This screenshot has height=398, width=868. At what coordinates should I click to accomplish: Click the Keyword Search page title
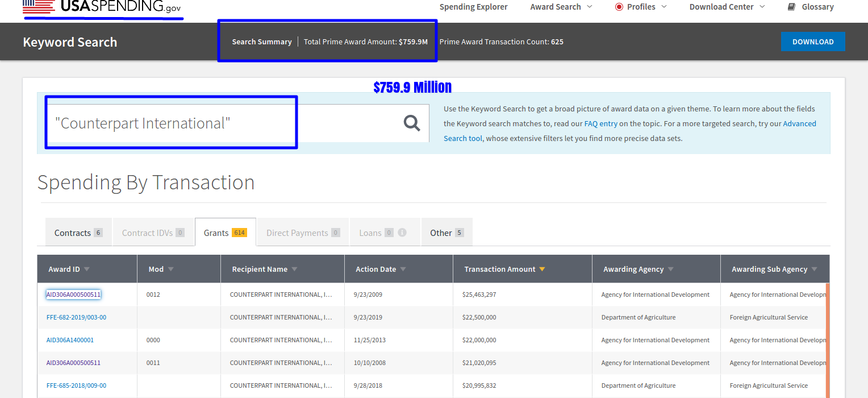tap(70, 42)
